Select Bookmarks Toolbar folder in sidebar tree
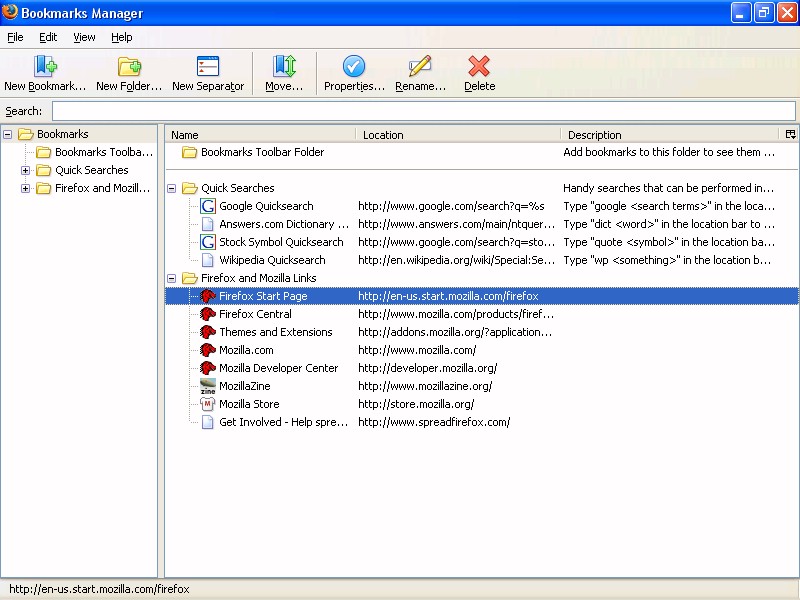Viewport: 800px width, 600px height. pyautogui.click(x=104, y=152)
